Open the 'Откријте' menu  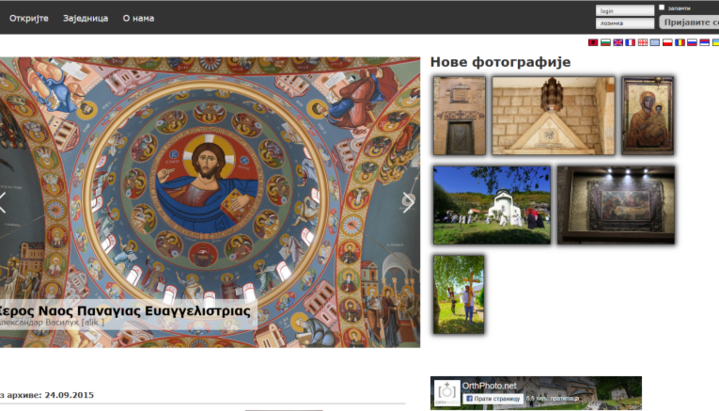[x=29, y=18]
